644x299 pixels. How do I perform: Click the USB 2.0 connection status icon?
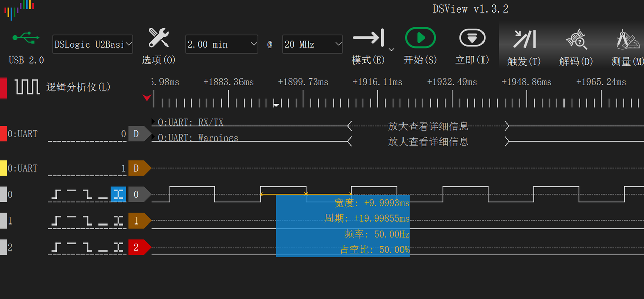tap(25, 37)
